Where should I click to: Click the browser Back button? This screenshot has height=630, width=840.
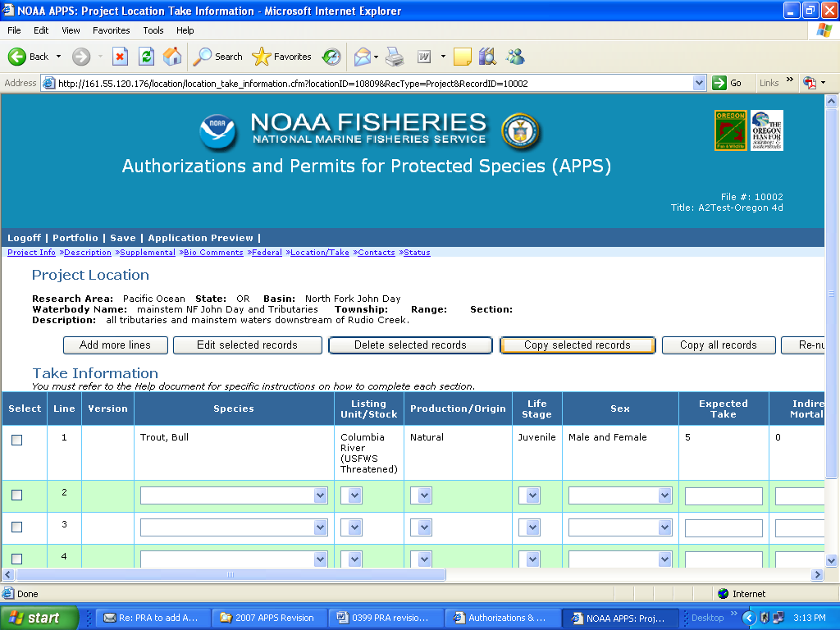point(29,57)
